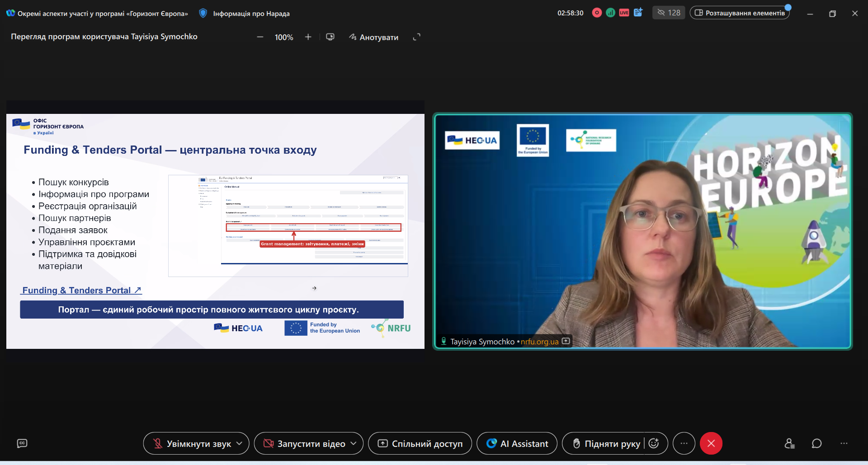
Task: Click the Перегляд програм користувача label
Action: click(x=104, y=37)
